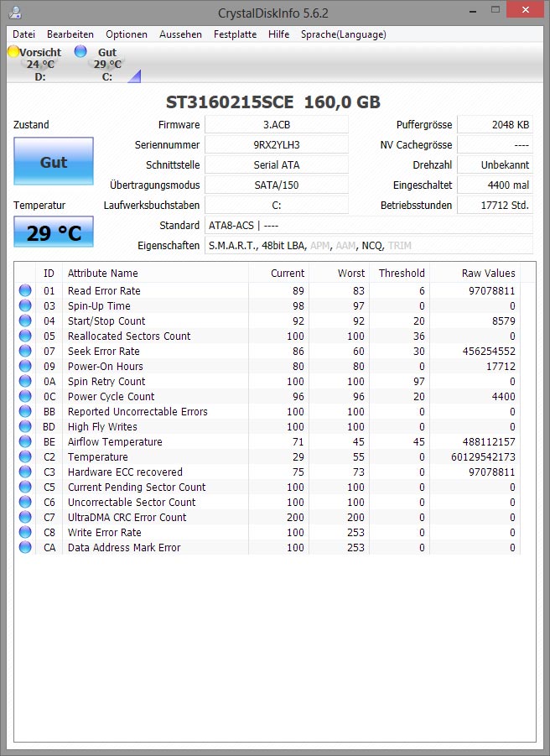Close the CrystalDiskInfo window
The height and width of the screenshot is (756, 550).
click(526, 9)
